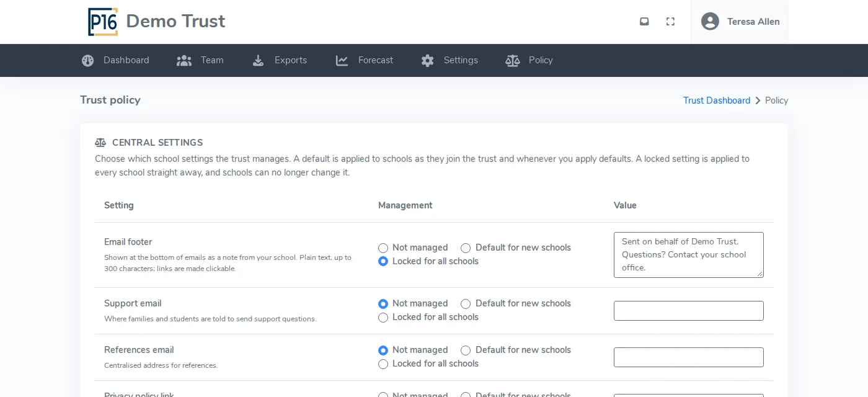The height and width of the screenshot is (397, 868).
Task: Set Email footer to Not managed
Action: pos(383,248)
